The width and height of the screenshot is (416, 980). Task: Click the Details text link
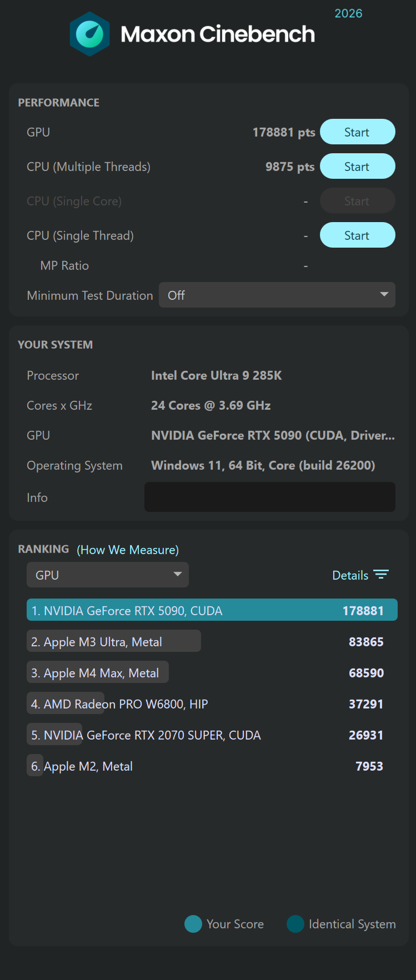pos(350,575)
